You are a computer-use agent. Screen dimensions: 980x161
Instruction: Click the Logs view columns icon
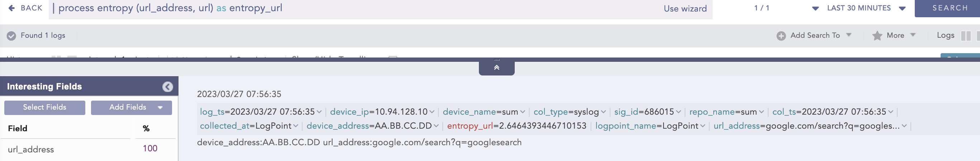[x=966, y=36]
